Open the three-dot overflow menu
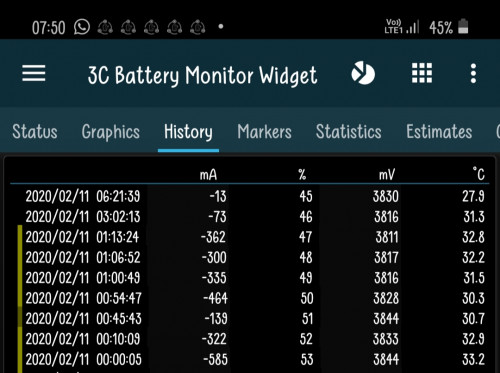The image size is (500, 373). [473, 73]
